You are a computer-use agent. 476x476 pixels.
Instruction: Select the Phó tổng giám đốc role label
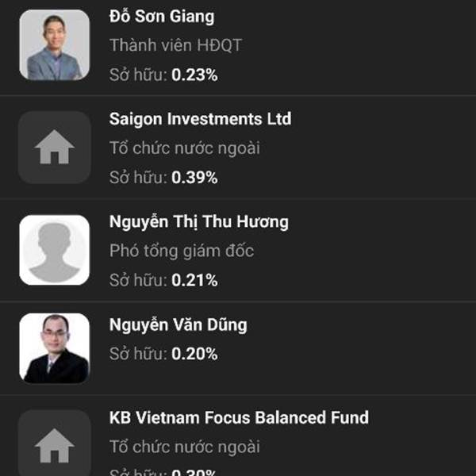tap(182, 251)
